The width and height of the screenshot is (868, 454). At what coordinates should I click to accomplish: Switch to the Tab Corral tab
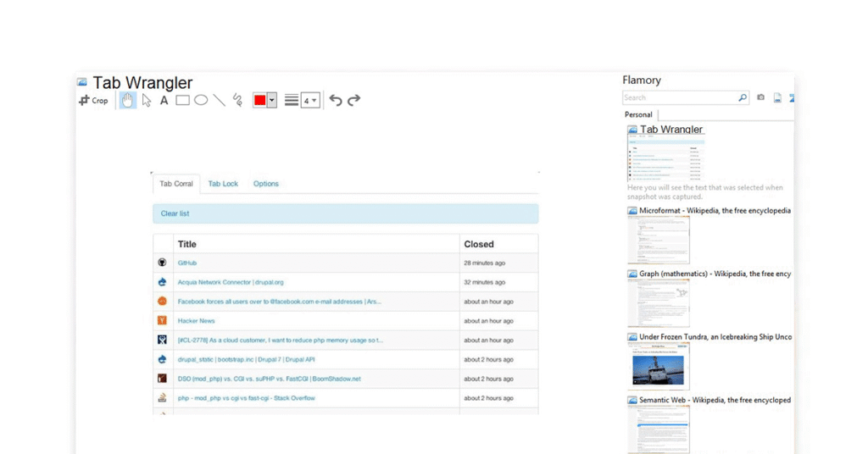point(176,184)
